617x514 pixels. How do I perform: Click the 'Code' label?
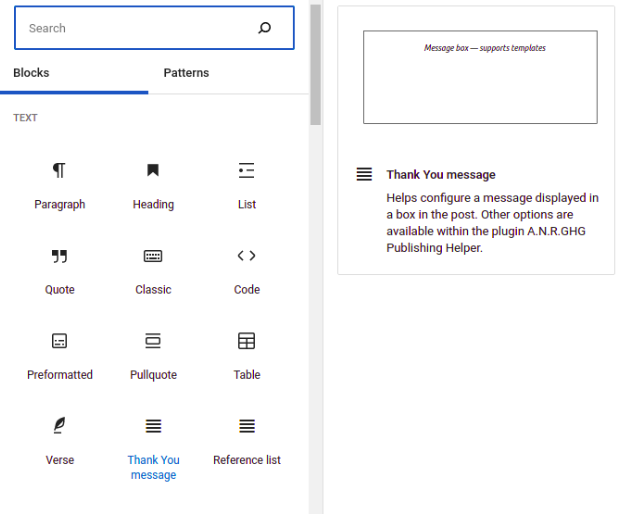(247, 290)
